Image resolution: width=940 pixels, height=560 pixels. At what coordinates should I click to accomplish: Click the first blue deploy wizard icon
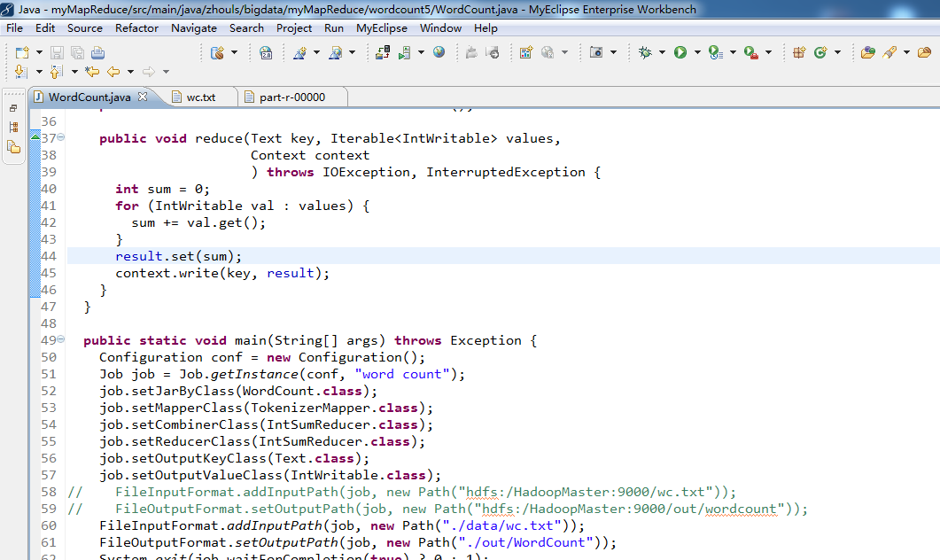[299, 53]
